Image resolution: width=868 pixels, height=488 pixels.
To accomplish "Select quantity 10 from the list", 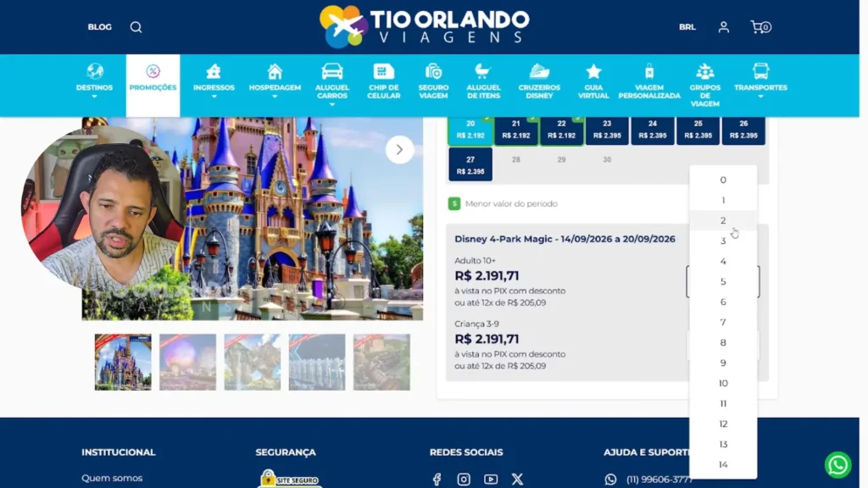I will coord(723,384).
